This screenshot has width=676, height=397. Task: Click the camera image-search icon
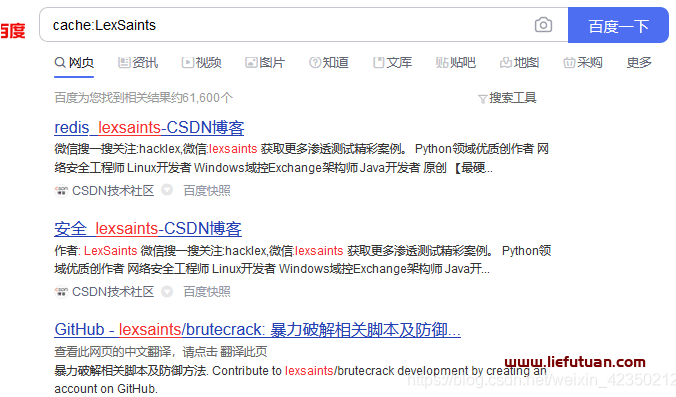pos(543,25)
